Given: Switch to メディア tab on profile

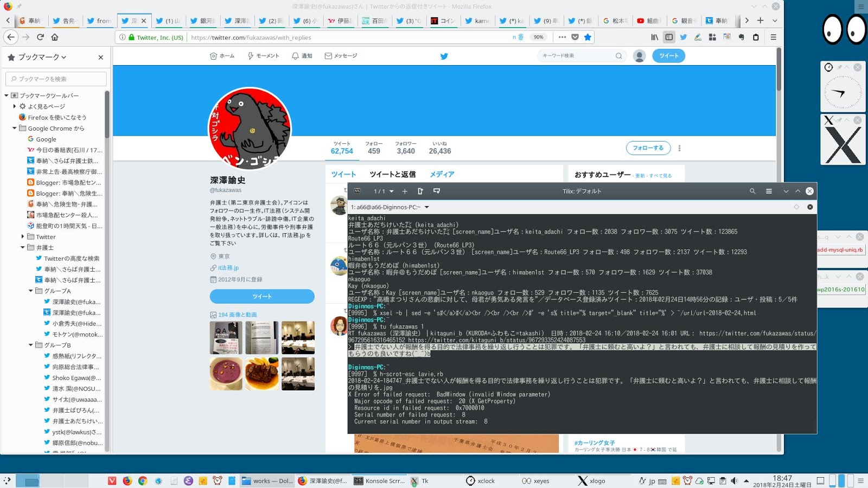Looking at the screenshot, I should tap(442, 174).
